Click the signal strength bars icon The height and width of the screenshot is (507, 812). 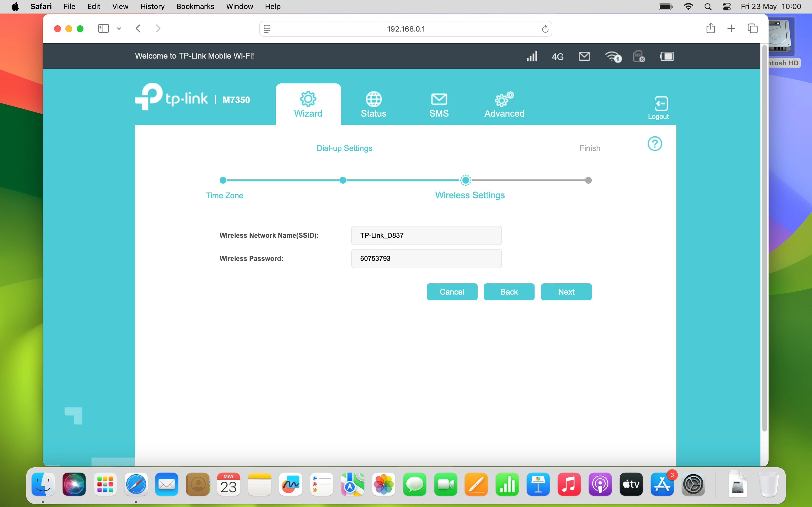click(532, 56)
